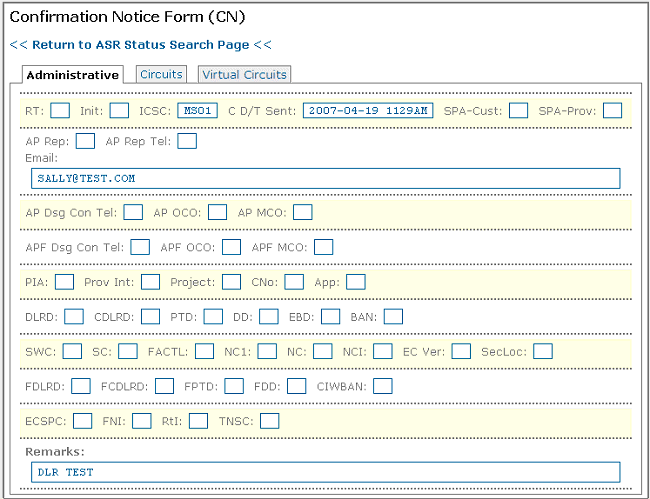The height and width of the screenshot is (499, 650).
Task: Click the SPA-Cust field box
Action: [518, 110]
